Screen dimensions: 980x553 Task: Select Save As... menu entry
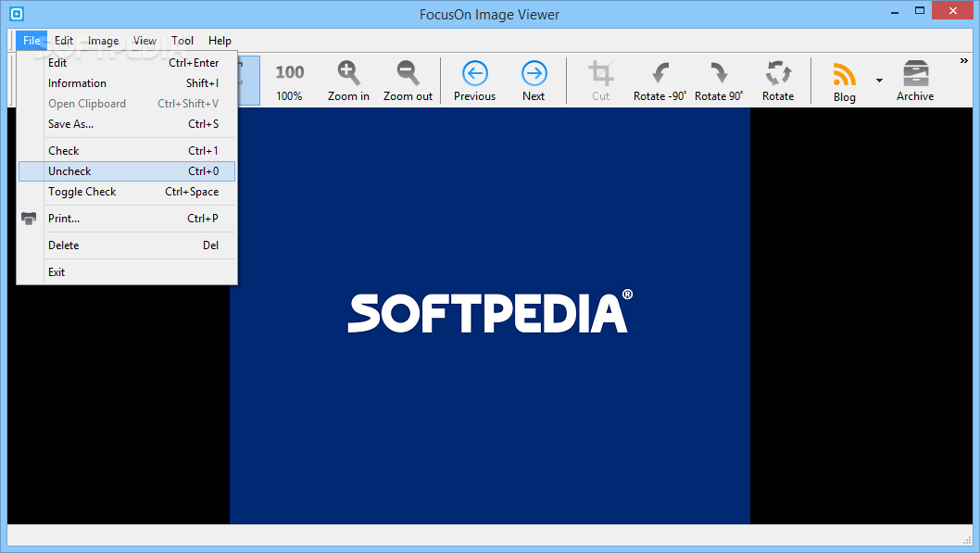pyautogui.click(x=127, y=124)
